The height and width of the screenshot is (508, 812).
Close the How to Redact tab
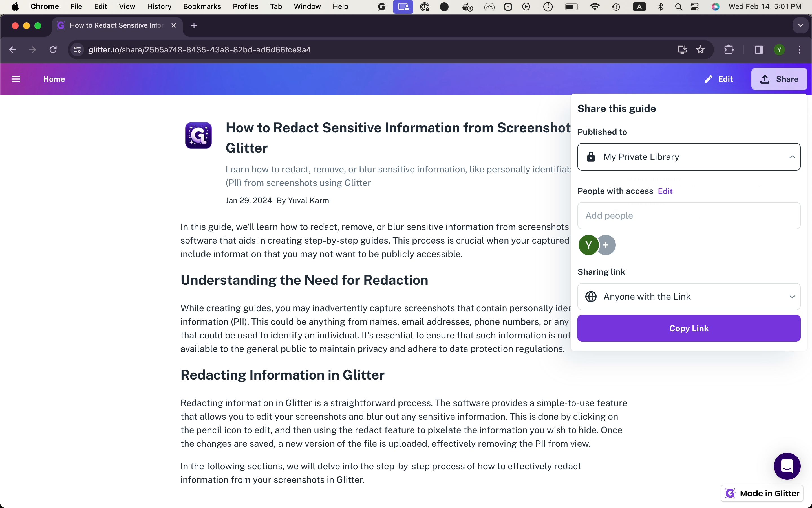click(173, 25)
